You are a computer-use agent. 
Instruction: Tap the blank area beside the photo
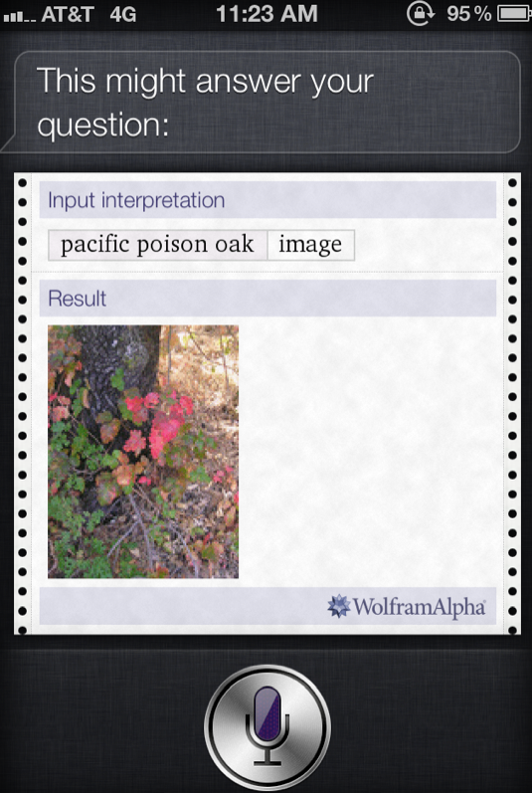[367, 451]
